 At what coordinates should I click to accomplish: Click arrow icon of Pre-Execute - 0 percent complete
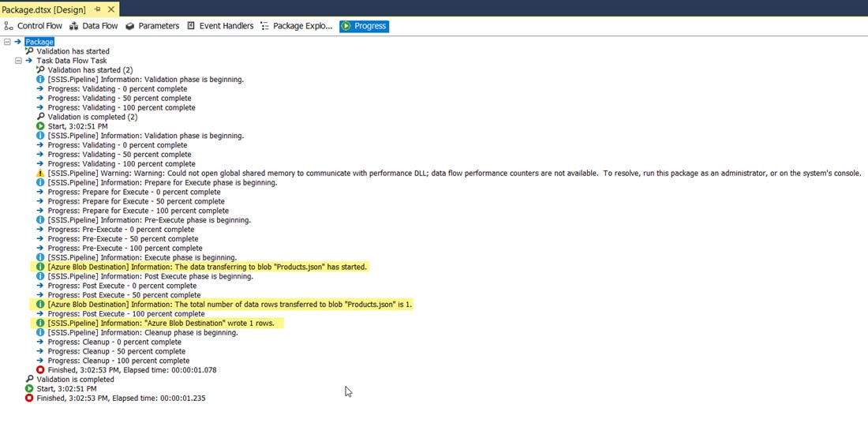[40, 229]
